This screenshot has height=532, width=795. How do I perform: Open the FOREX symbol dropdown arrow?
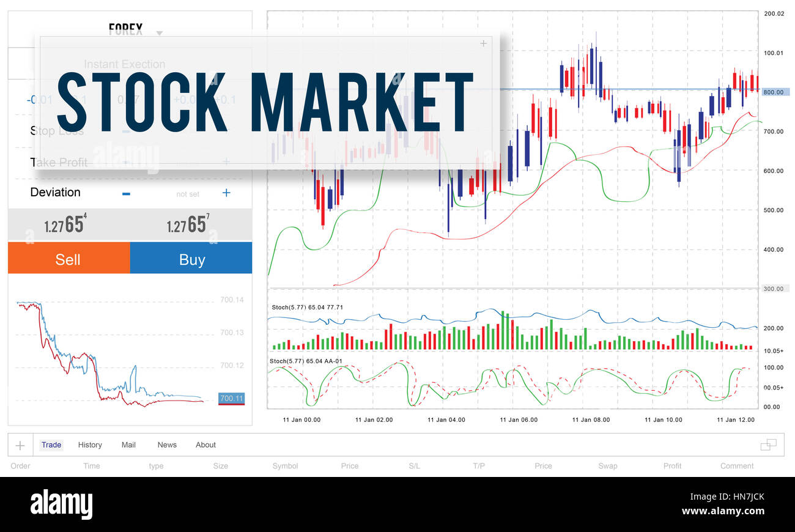[x=160, y=33]
